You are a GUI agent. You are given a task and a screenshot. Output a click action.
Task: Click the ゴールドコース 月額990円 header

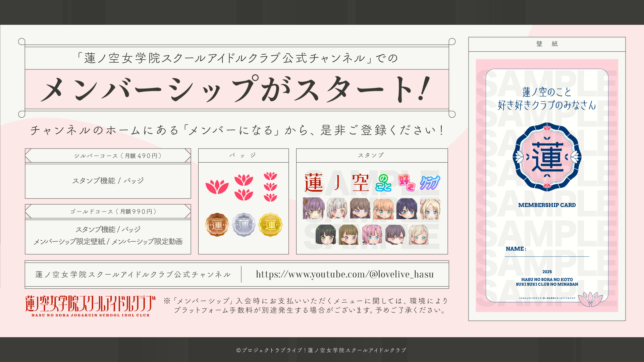(108, 212)
